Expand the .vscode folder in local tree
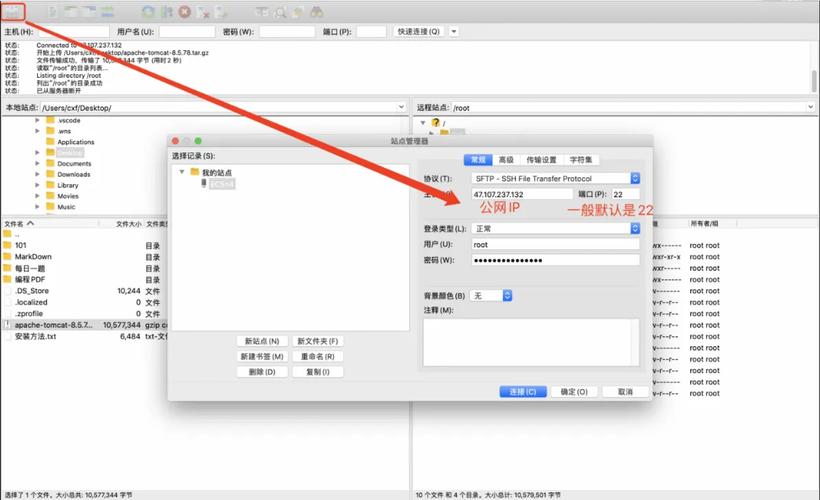The width and height of the screenshot is (820, 500). [x=37, y=120]
